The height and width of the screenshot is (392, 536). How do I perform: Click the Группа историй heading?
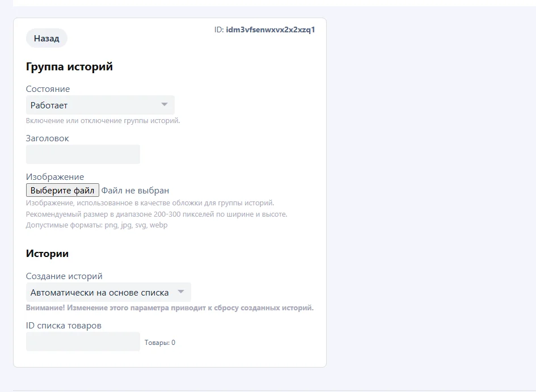pyautogui.click(x=69, y=66)
